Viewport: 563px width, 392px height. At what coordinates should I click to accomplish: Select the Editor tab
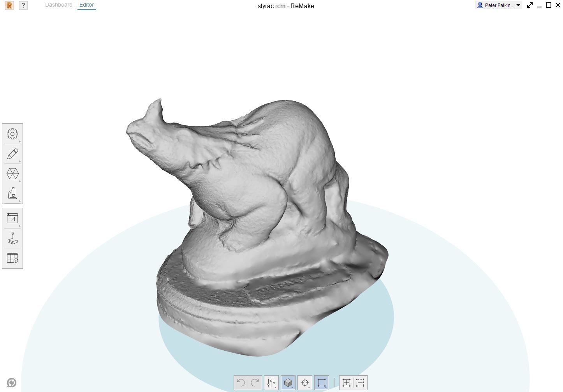click(86, 5)
